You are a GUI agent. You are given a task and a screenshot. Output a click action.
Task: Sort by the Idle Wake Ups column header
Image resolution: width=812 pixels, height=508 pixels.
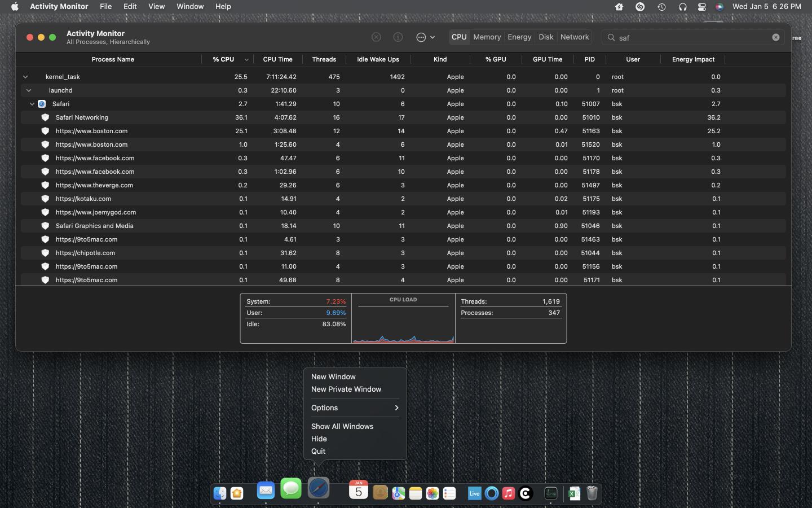pos(378,59)
